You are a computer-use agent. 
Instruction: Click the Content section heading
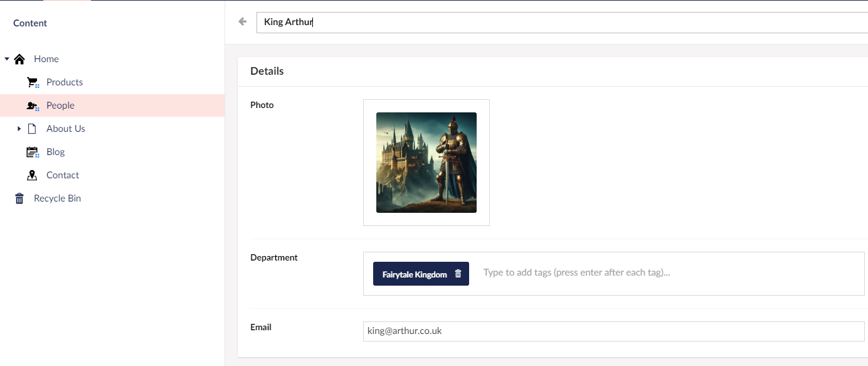(30, 23)
